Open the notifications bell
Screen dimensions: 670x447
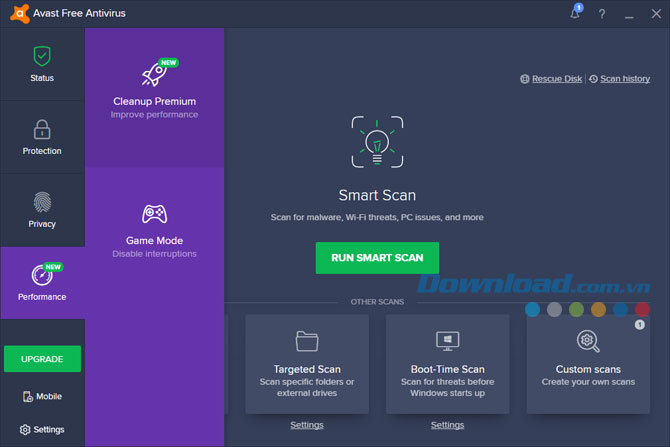point(575,13)
